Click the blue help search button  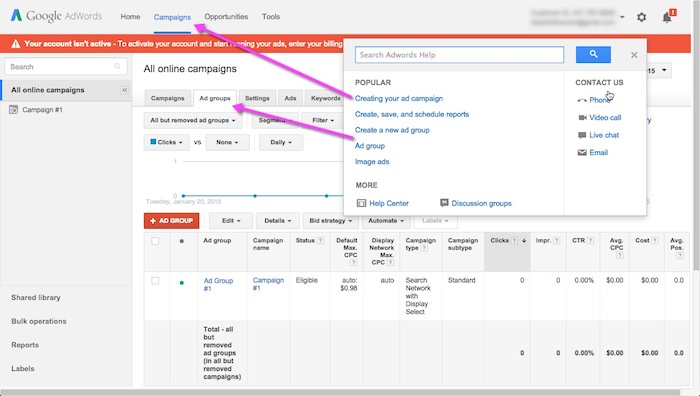[593, 54]
